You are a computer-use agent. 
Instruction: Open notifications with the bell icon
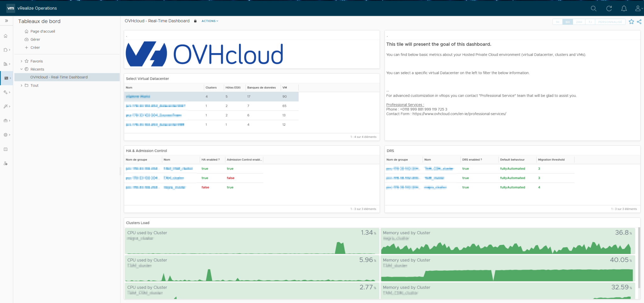[x=624, y=8]
